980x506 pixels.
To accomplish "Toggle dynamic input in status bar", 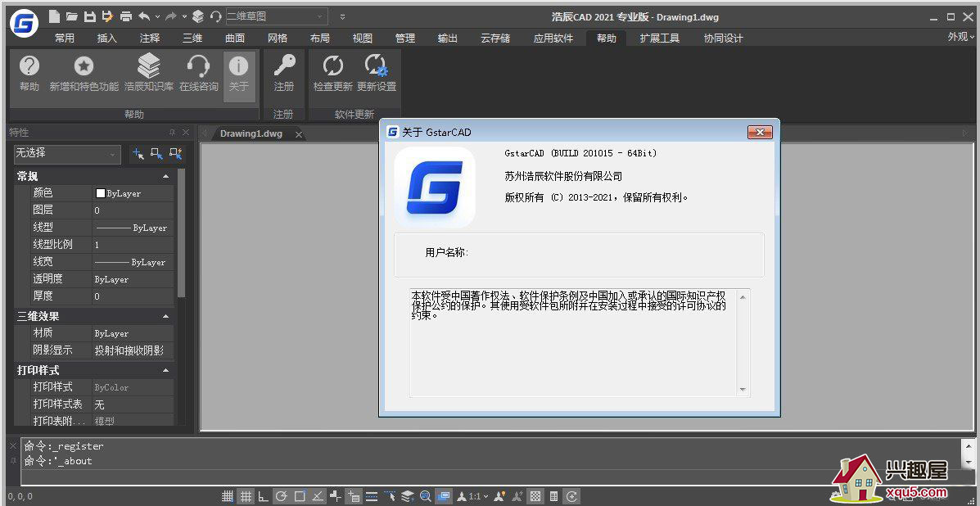I will pos(354,497).
